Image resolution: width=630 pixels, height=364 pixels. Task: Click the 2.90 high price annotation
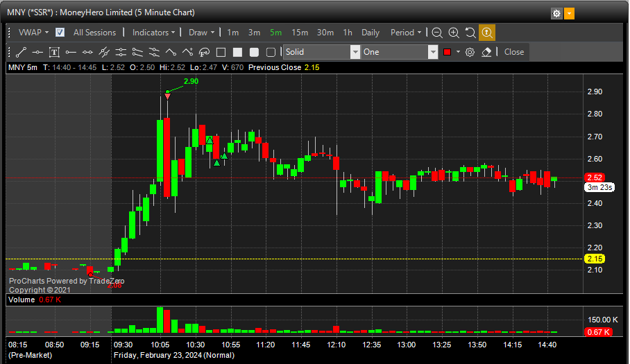point(191,82)
